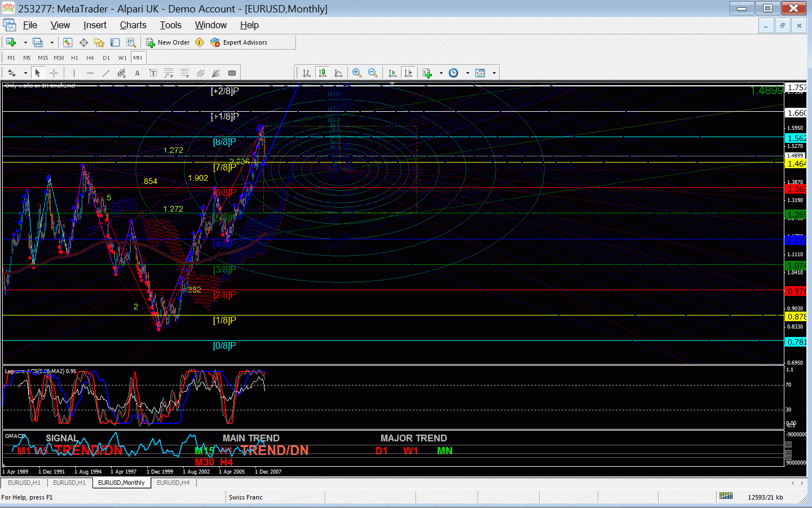Select the Rectangle shape tool
The height and width of the screenshot is (508, 812).
(x=232, y=73)
